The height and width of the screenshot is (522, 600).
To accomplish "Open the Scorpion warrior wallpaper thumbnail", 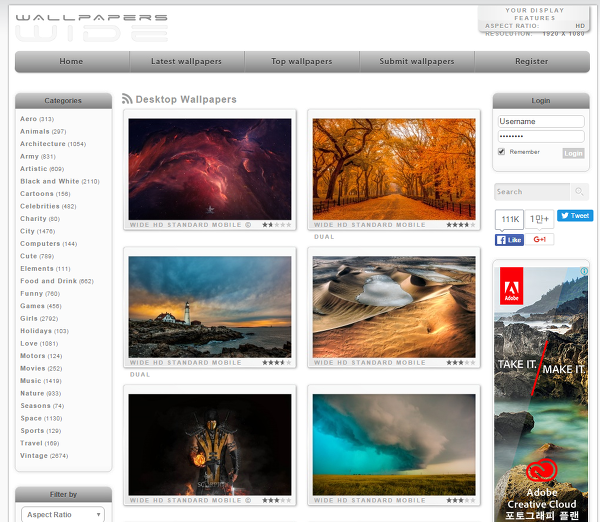I will tap(210, 445).
